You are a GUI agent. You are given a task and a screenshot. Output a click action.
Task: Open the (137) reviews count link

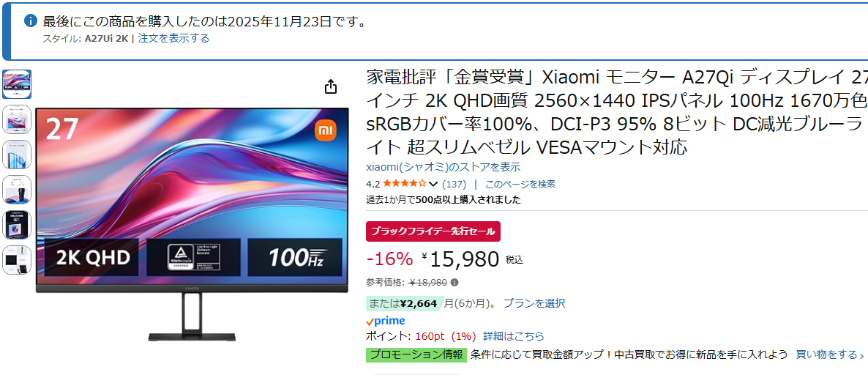click(x=454, y=184)
